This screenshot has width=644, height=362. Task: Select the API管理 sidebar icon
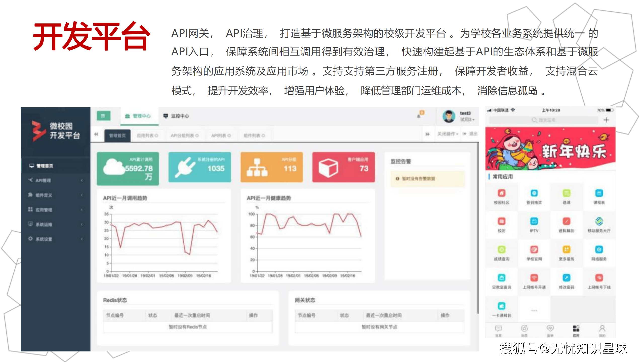(31, 180)
